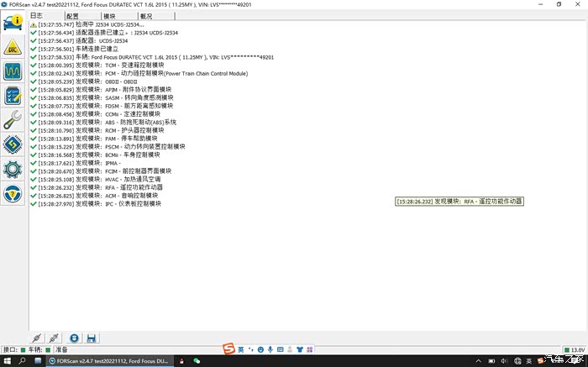Click the taskbar search magnifier
The image size is (588, 367).
pos(22,361)
